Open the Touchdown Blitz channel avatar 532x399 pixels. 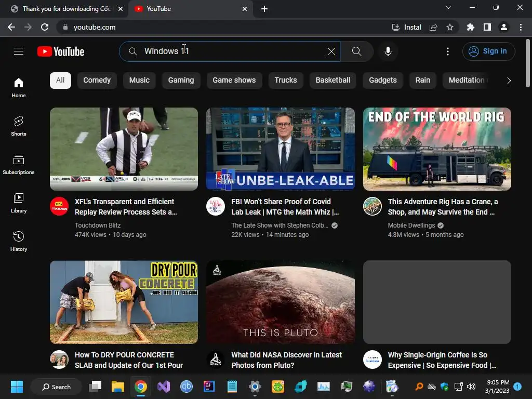click(x=59, y=206)
